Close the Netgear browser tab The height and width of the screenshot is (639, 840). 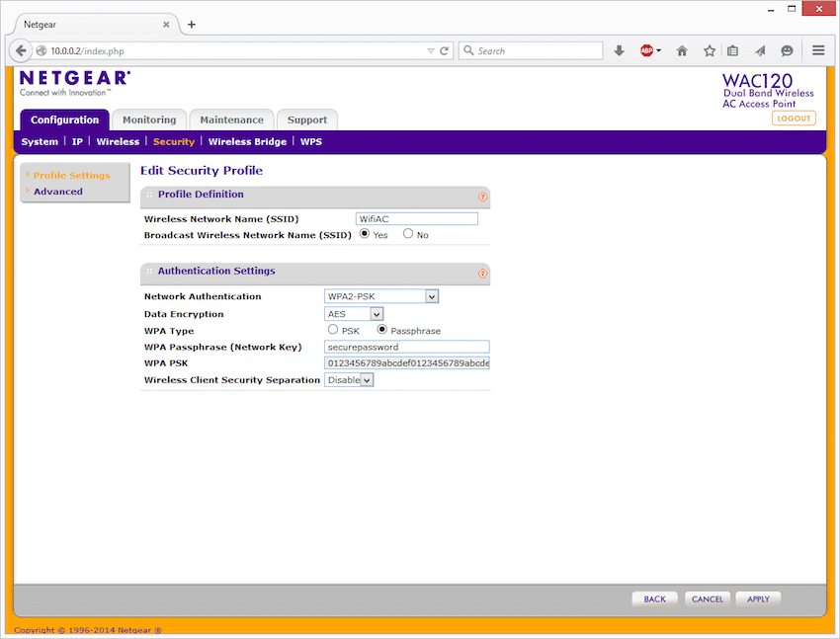(166, 25)
